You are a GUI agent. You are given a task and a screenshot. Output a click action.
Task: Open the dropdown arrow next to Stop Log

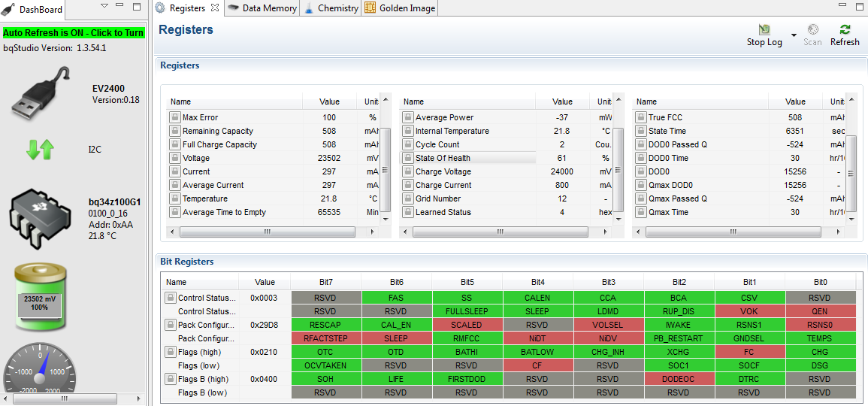pyautogui.click(x=794, y=35)
